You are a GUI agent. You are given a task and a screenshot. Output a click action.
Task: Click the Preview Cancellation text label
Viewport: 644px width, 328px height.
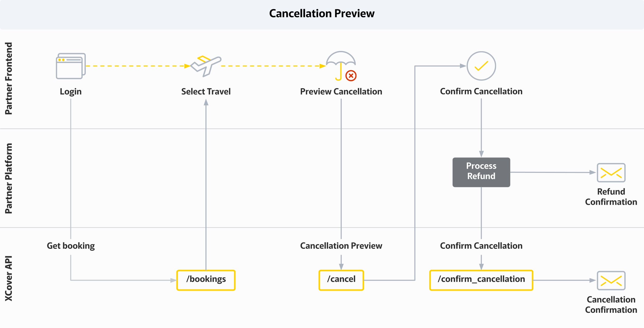pos(341,92)
